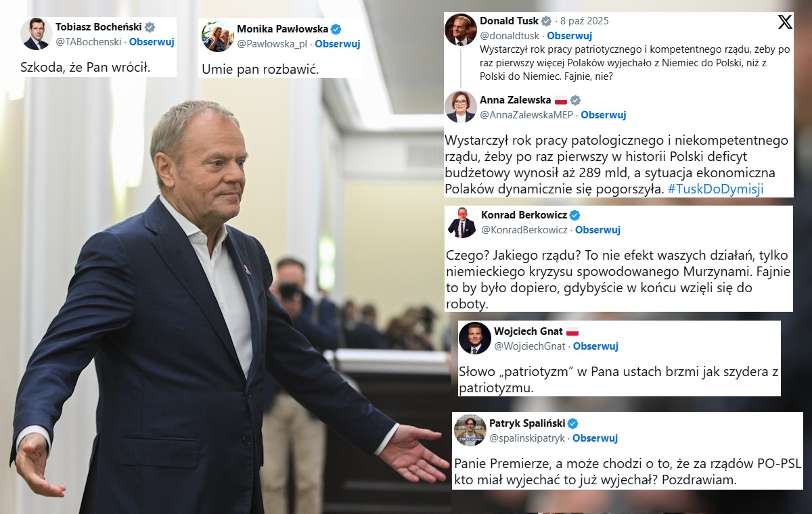Click the X logo on Donald Tusk's tweet

[x=785, y=22]
